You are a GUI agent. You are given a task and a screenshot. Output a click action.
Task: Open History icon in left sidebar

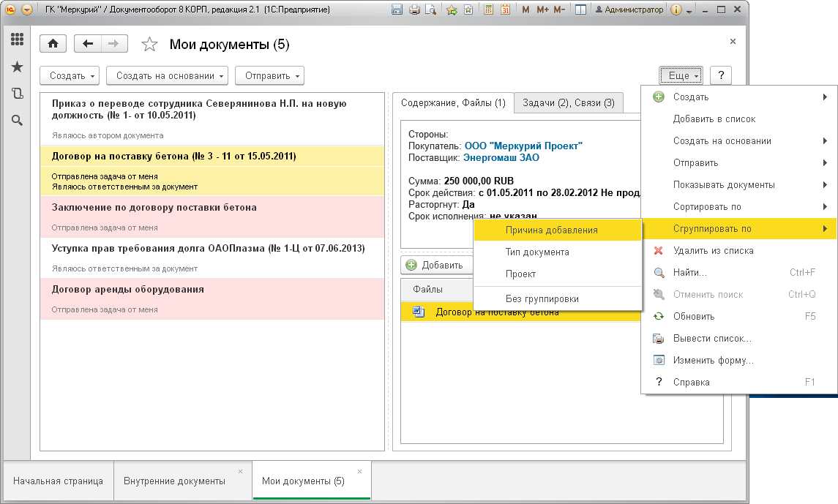pos(17,94)
